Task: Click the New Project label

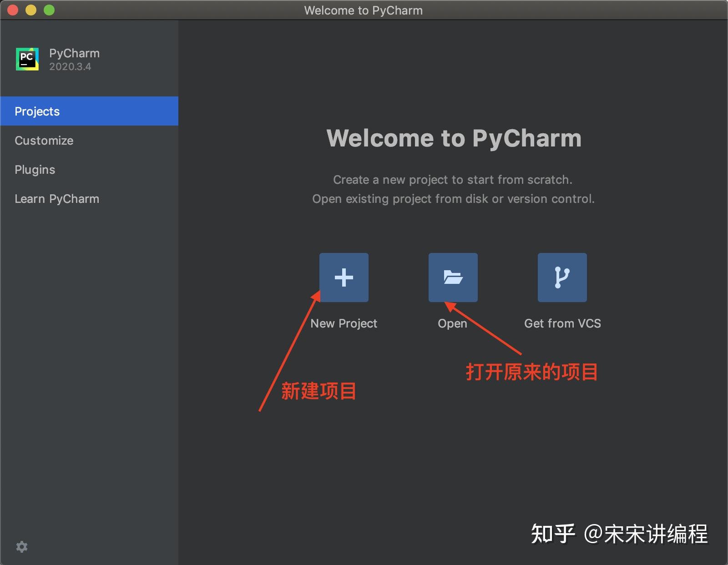Action: 344,323
